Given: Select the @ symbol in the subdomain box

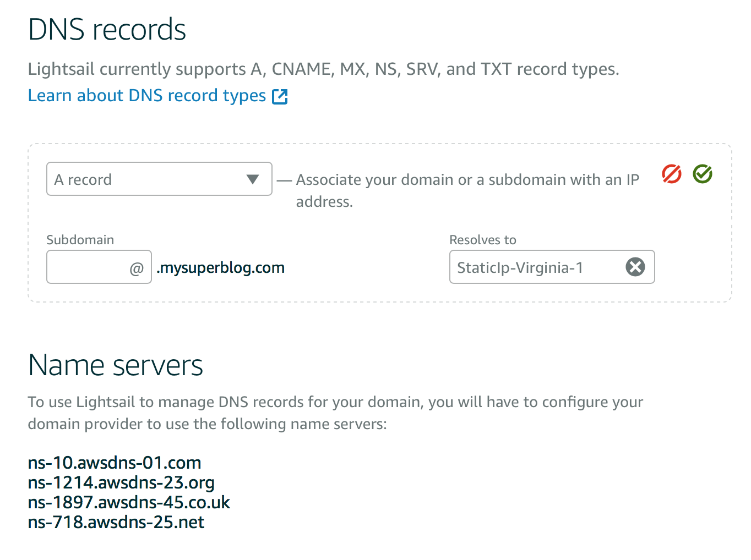Looking at the screenshot, I should (137, 268).
